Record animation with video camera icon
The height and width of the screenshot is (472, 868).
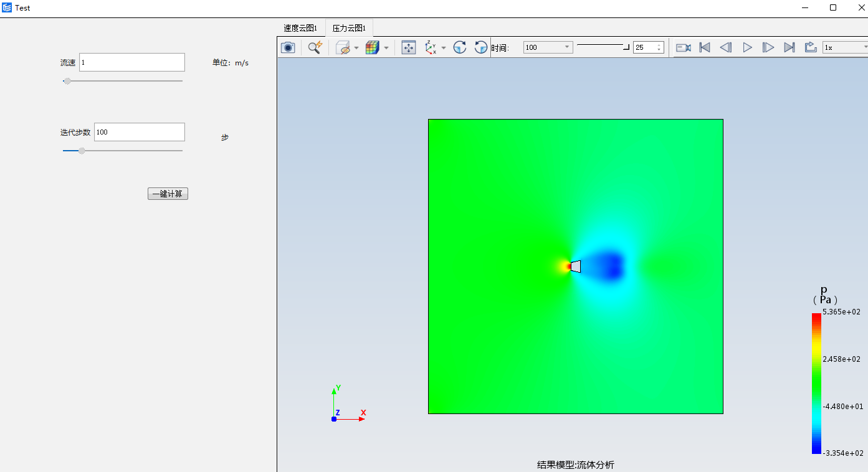point(684,47)
